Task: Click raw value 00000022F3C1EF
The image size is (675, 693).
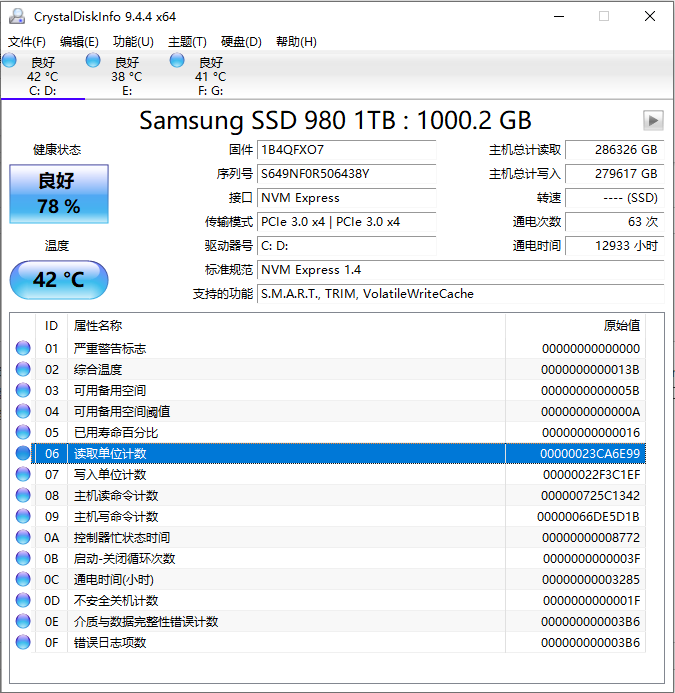Action: (x=591, y=474)
